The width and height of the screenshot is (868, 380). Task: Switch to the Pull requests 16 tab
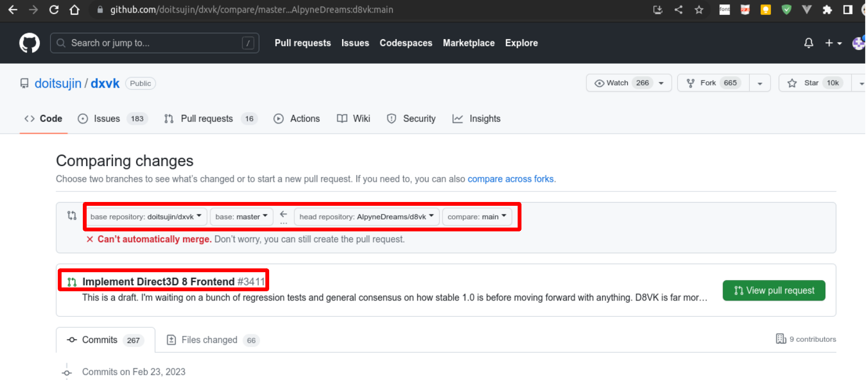210,119
